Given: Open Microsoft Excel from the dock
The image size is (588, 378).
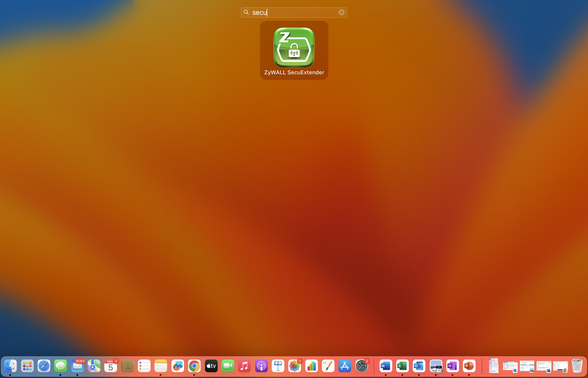Looking at the screenshot, I should pyautogui.click(x=402, y=366).
